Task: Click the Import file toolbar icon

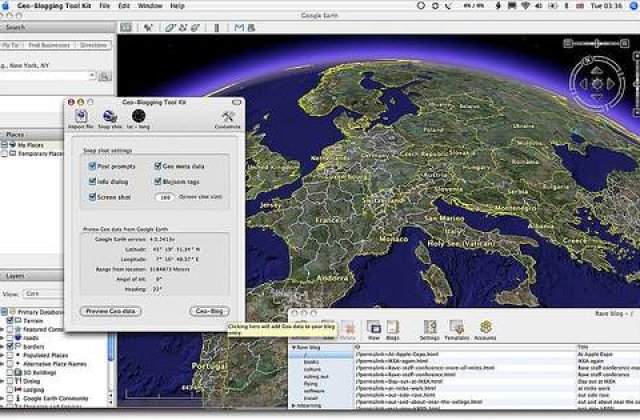Action: click(x=81, y=117)
